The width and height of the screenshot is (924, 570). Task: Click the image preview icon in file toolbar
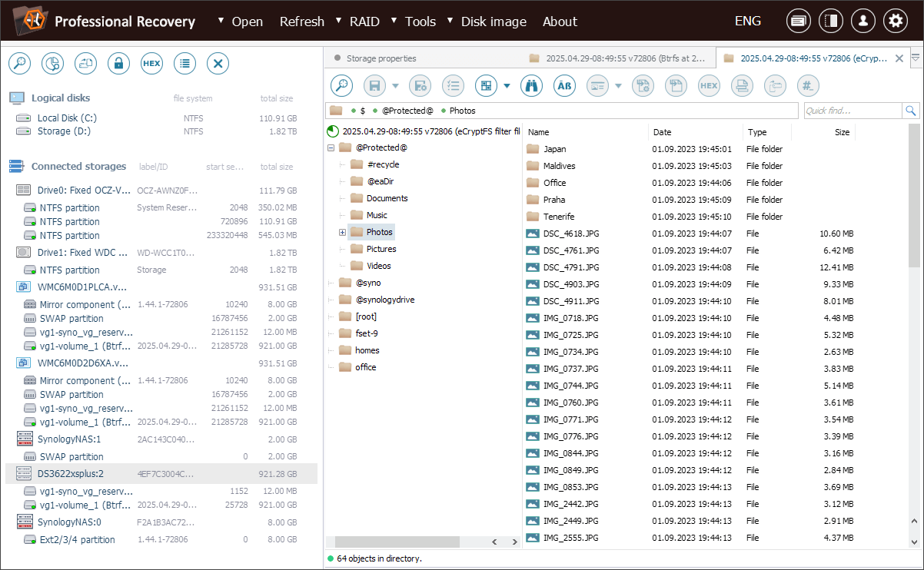point(597,86)
